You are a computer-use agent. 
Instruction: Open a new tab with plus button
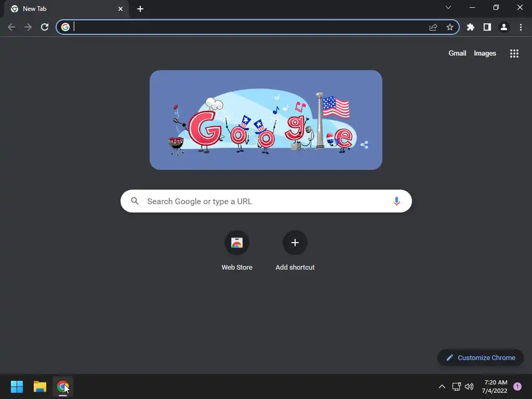(x=140, y=9)
